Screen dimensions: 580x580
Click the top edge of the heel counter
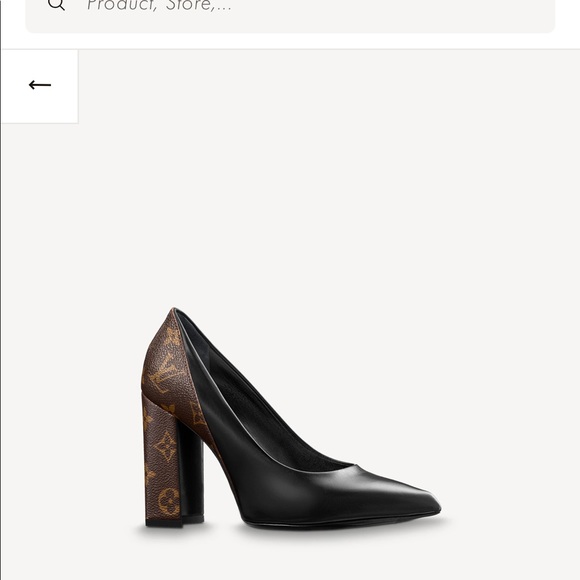[x=174, y=311]
